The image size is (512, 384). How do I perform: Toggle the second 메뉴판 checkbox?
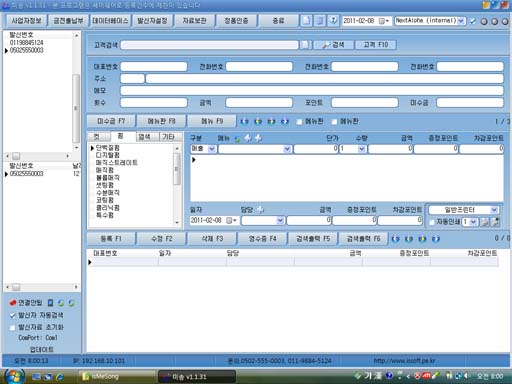(x=334, y=122)
